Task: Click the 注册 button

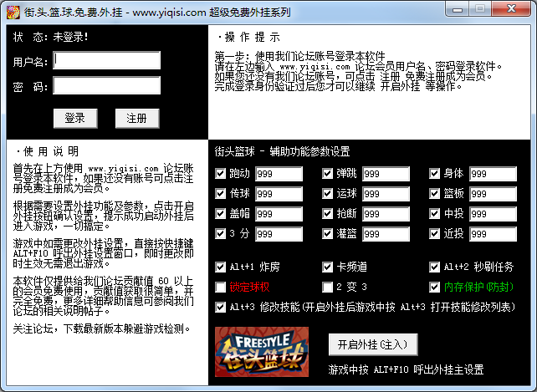Action: [x=137, y=119]
